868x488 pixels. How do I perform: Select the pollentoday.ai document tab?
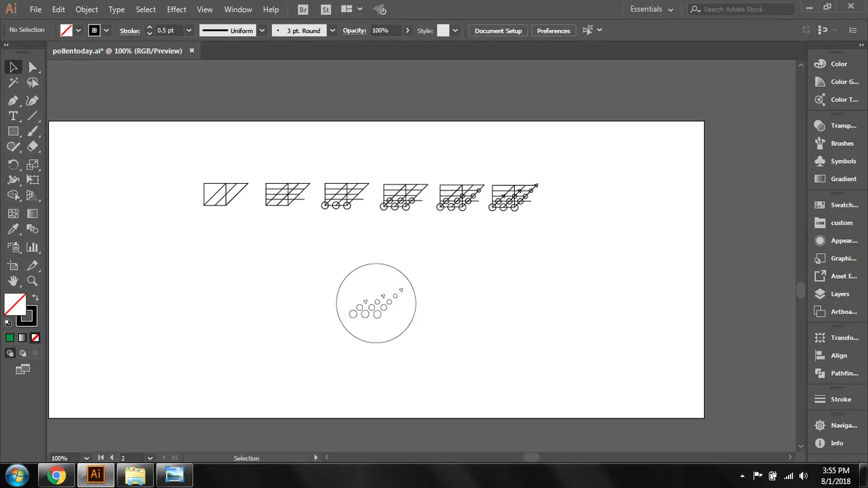click(118, 51)
